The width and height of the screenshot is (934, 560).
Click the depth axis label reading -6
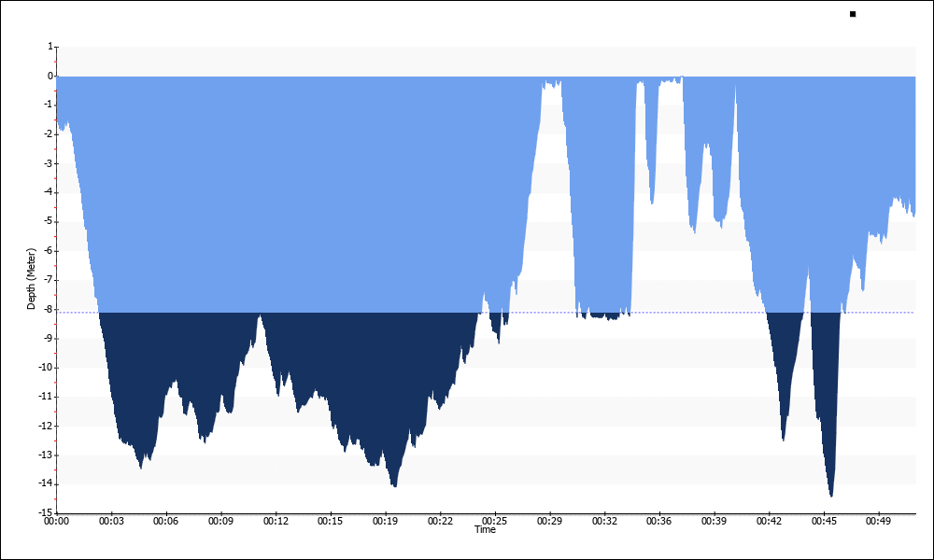click(49, 250)
